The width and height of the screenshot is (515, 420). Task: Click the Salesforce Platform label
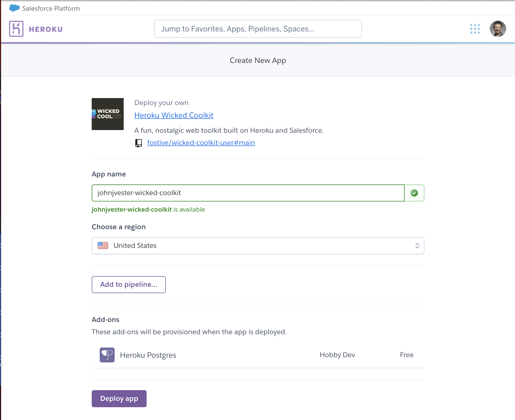click(x=51, y=9)
